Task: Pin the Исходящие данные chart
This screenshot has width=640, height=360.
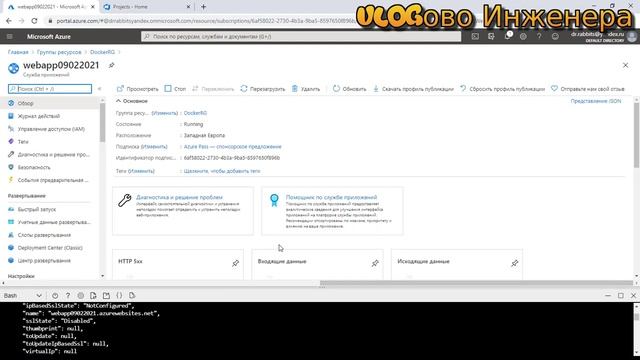Action: point(515,263)
